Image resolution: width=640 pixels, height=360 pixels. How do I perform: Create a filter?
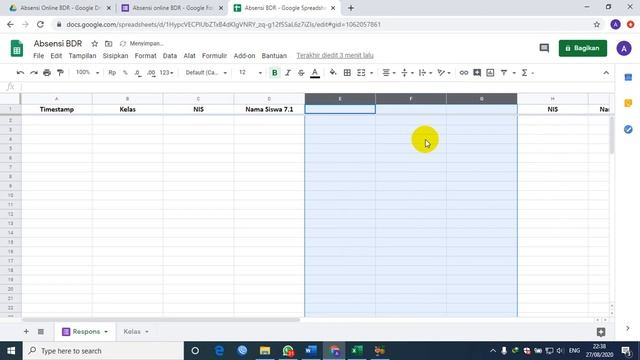pyautogui.click(x=504, y=73)
